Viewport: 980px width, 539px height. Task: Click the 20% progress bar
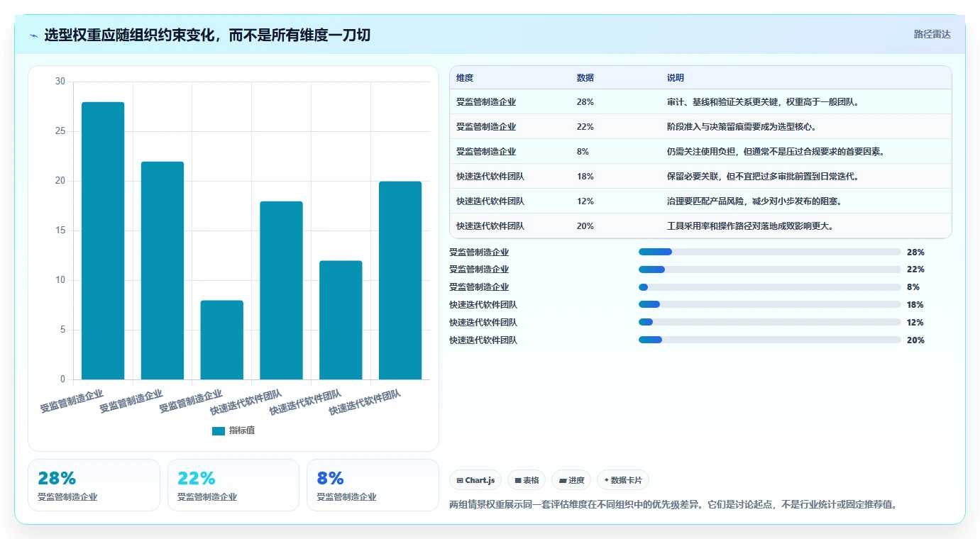point(770,340)
